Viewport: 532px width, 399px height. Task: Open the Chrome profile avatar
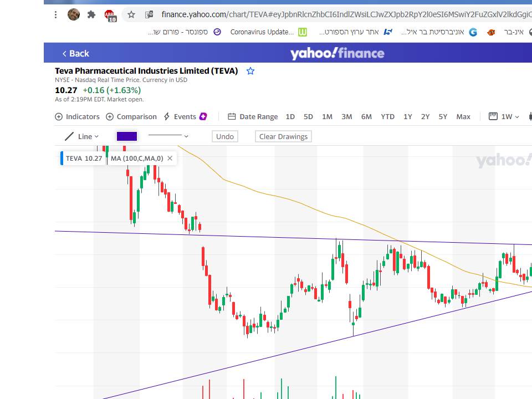click(x=74, y=14)
